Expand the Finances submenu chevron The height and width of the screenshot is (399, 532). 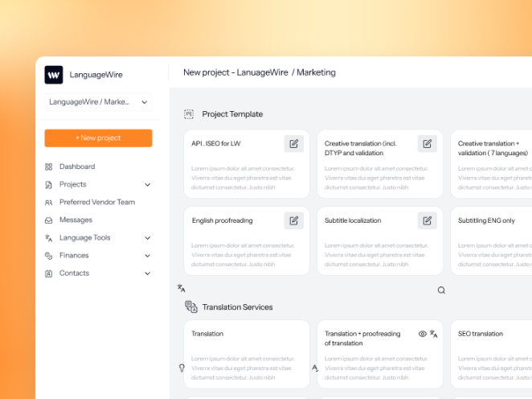147,256
